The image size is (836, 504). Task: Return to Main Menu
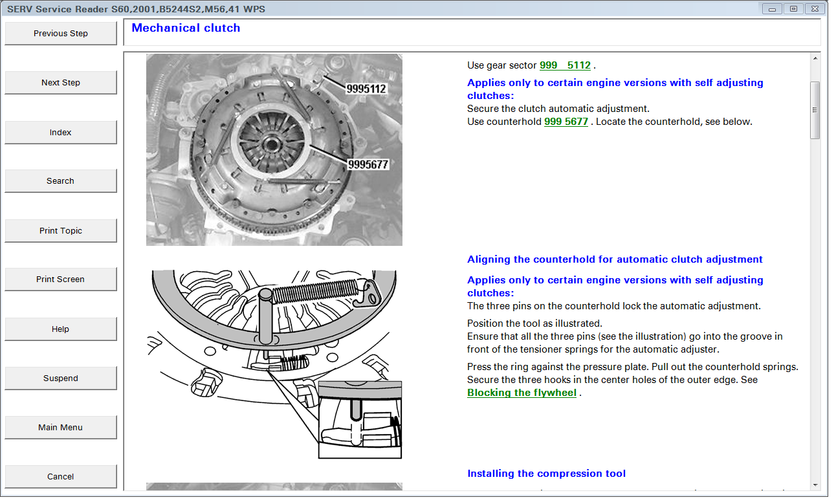click(61, 427)
